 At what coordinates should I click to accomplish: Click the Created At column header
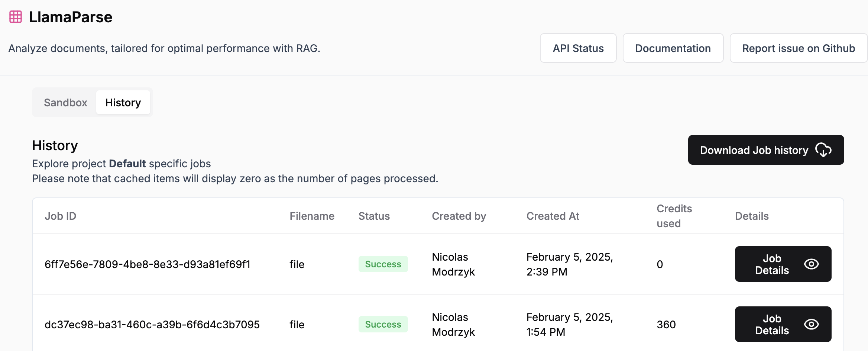pyautogui.click(x=553, y=216)
